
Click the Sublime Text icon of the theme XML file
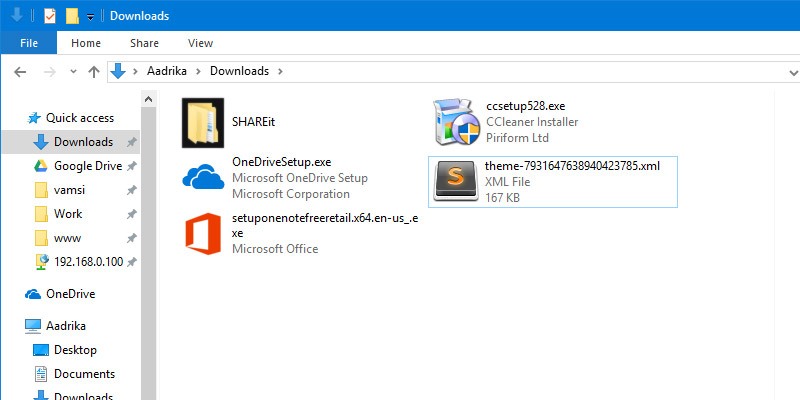pos(457,181)
